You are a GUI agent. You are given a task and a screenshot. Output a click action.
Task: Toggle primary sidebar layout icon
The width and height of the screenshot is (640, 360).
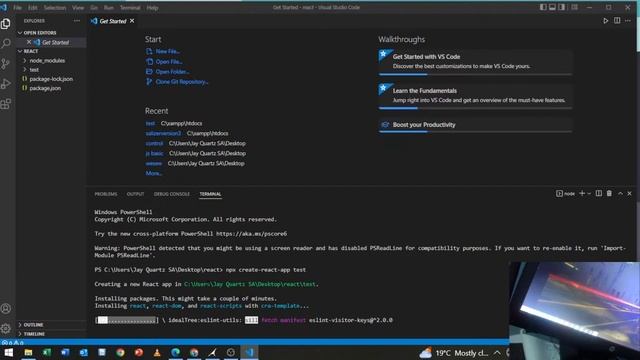543,7
